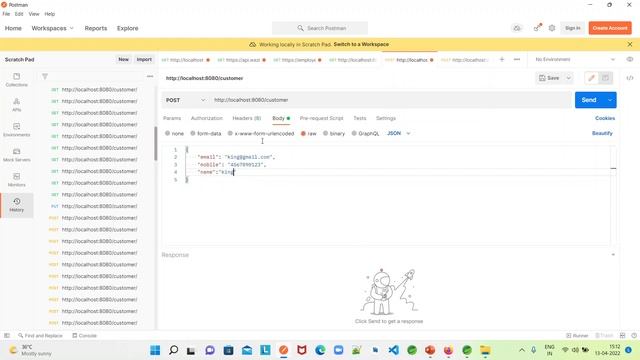
Task: Click the help icon in status bar
Action: point(634,336)
